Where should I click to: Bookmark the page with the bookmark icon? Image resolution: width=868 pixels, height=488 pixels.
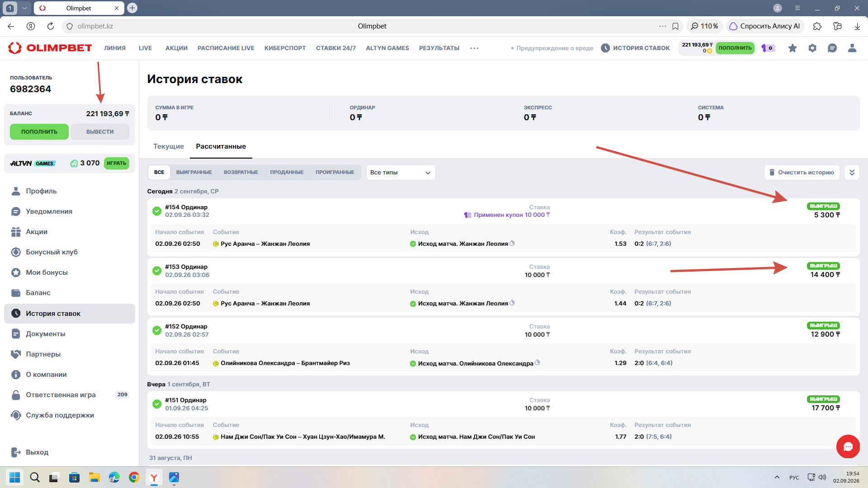(675, 26)
